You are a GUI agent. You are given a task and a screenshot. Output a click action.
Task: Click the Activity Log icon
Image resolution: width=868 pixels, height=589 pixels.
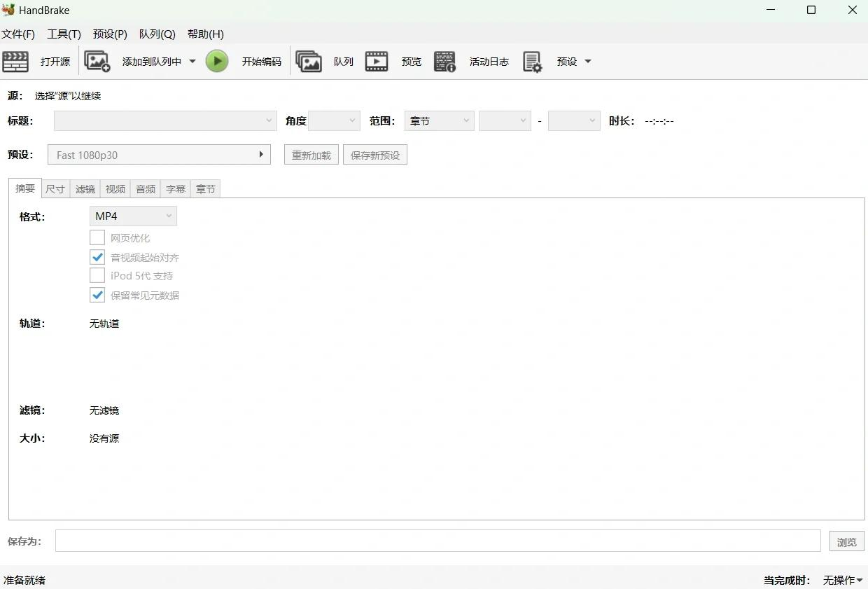(x=445, y=62)
